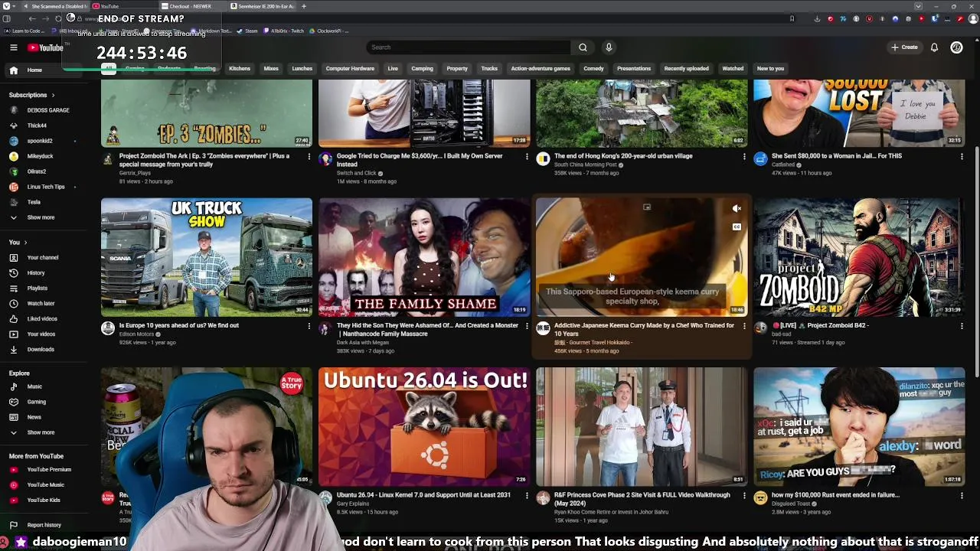Open options for Project Zomboid B42 video
The height and width of the screenshot is (551, 980).
(x=962, y=326)
